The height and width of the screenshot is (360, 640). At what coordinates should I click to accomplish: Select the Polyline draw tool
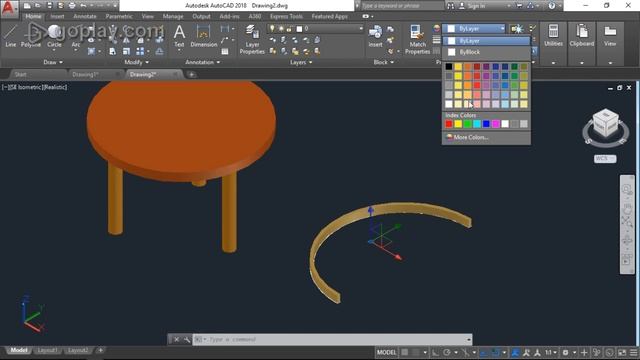[x=31, y=36]
